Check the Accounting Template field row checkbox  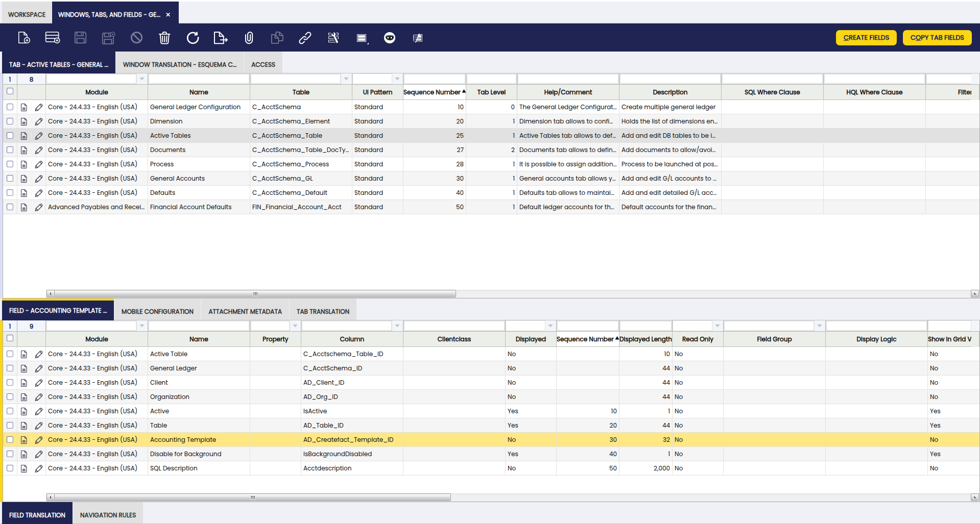click(10, 440)
